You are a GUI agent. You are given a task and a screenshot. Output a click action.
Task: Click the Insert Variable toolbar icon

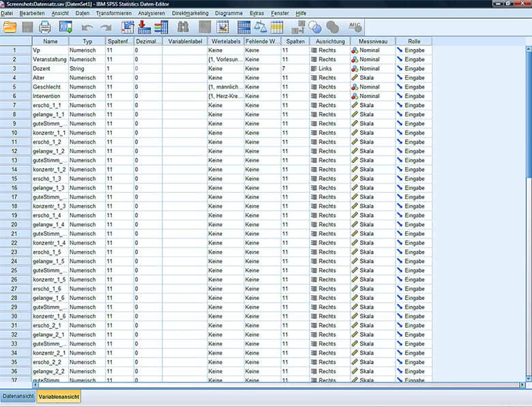pyautogui.click(x=222, y=27)
